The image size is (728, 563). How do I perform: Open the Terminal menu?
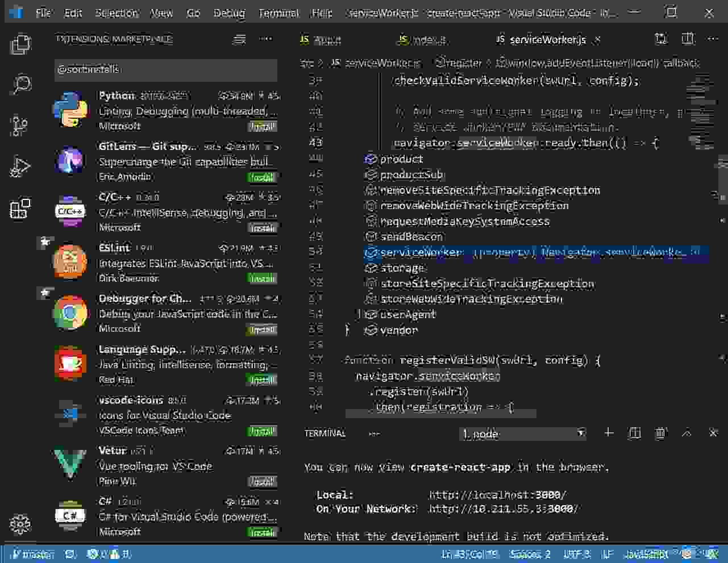(278, 12)
